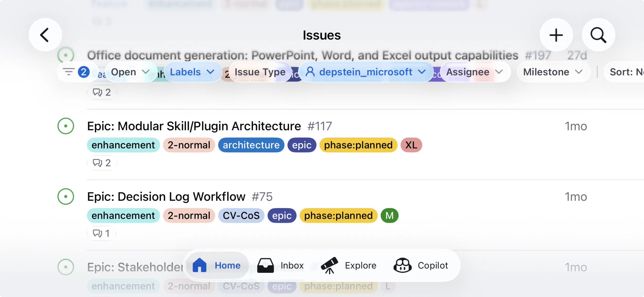Expand the Labels filter dropdown
The width and height of the screenshot is (644, 297).
[192, 72]
